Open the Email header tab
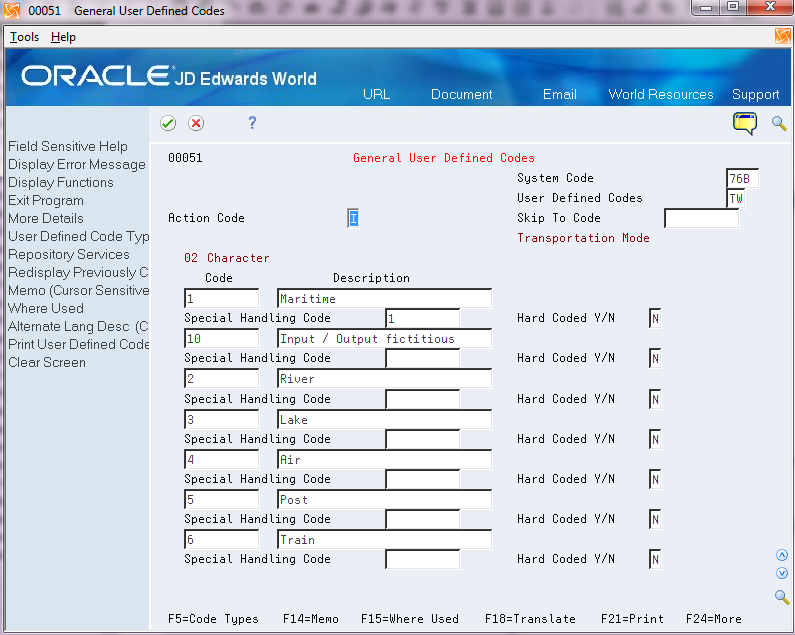The image size is (795, 635). [x=560, y=94]
